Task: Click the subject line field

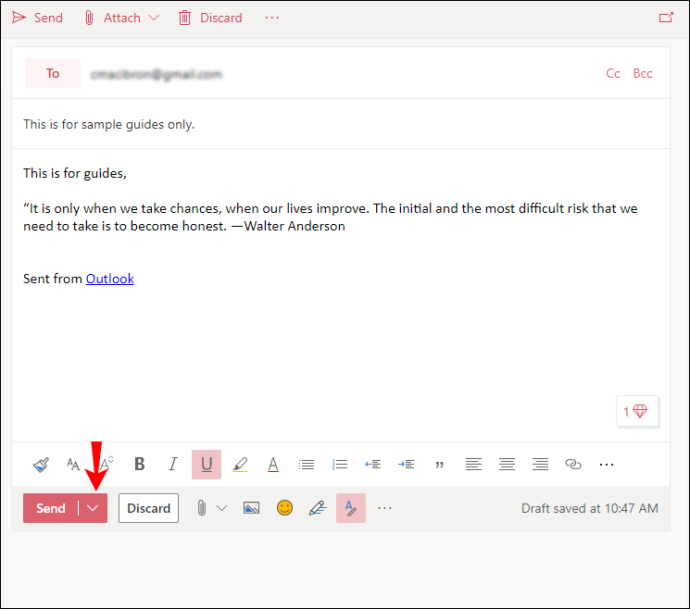Action: tap(341, 125)
